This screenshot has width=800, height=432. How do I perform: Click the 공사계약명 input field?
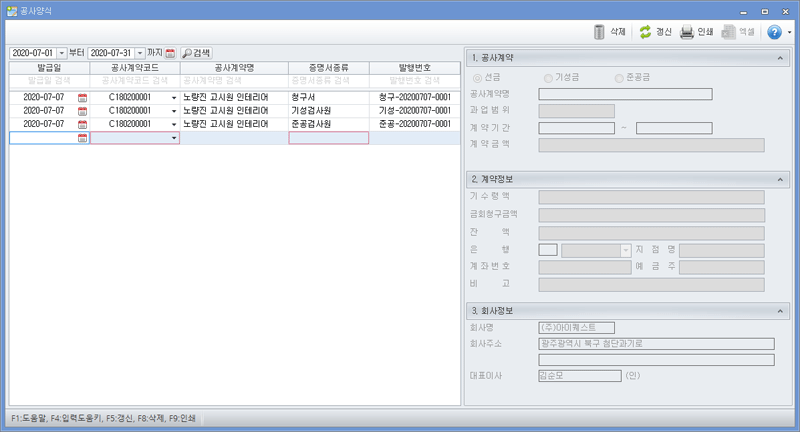625,94
